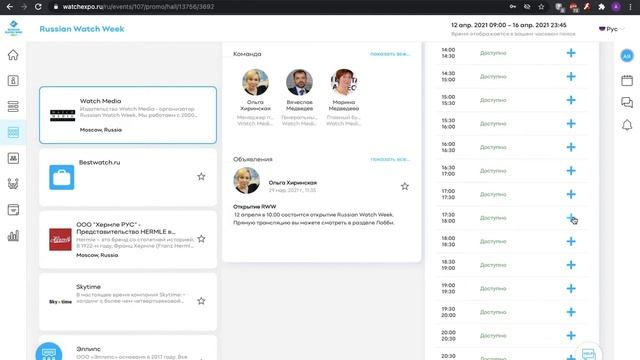Open the notifications bell icon
The image size is (640, 360).
click(x=627, y=124)
